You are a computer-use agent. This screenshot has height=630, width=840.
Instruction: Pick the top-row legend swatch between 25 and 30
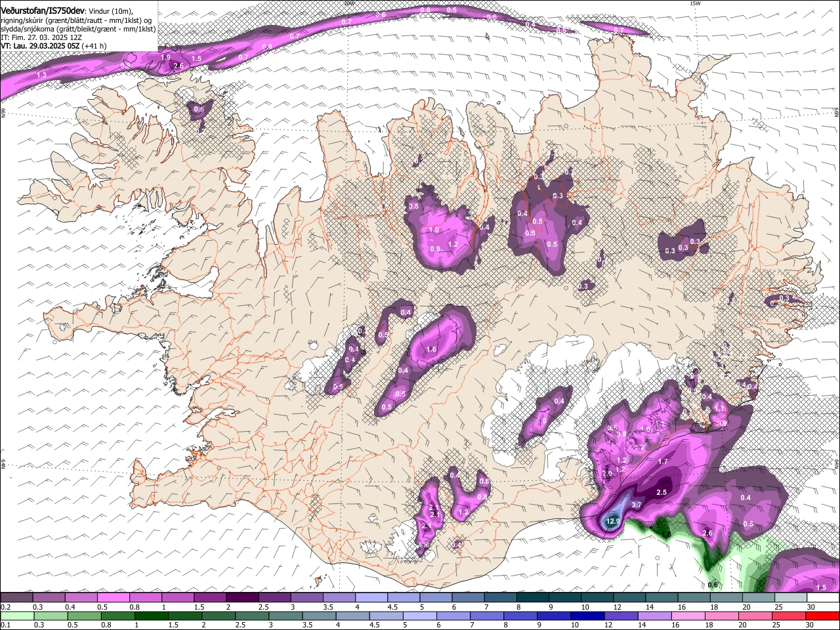[791, 598]
